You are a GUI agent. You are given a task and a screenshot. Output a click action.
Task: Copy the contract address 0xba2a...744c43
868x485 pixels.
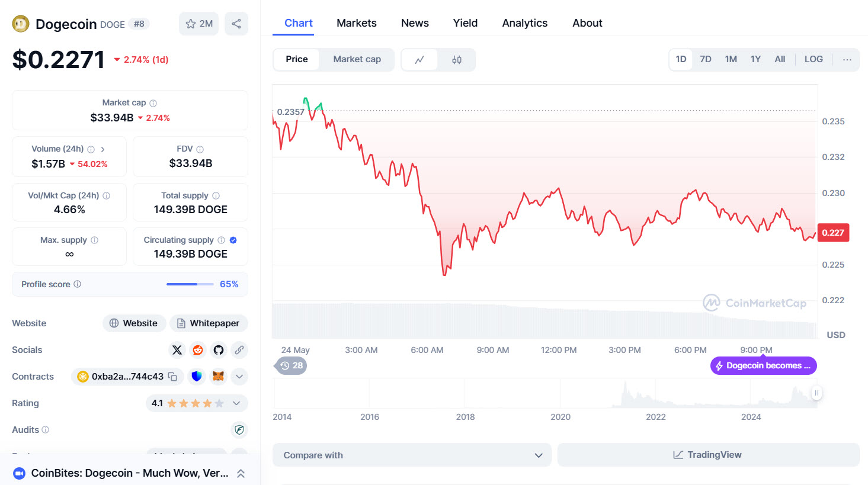tap(172, 377)
